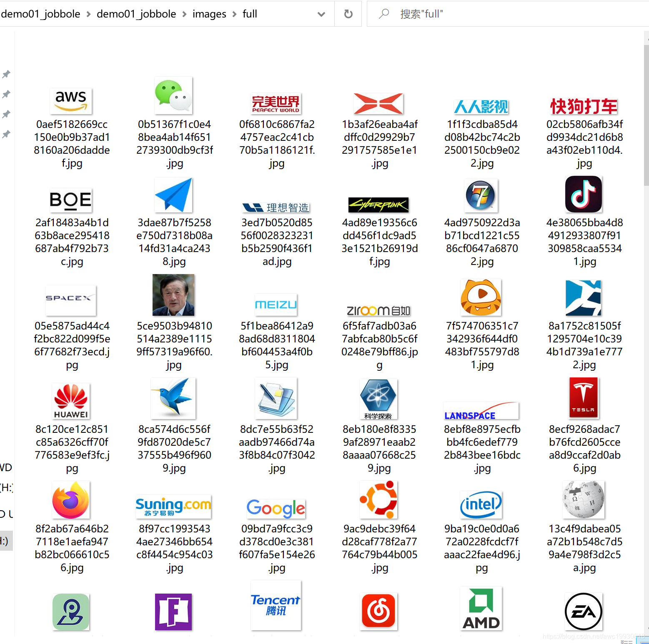649x644 pixels.
Task: Open the address bar history dropdown
Action: click(321, 14)
